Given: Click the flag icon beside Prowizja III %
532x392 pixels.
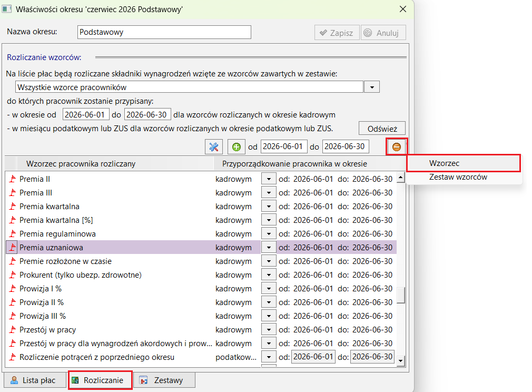Looking at the screenshot, I should pyautogui.click(x=13, y=316).
